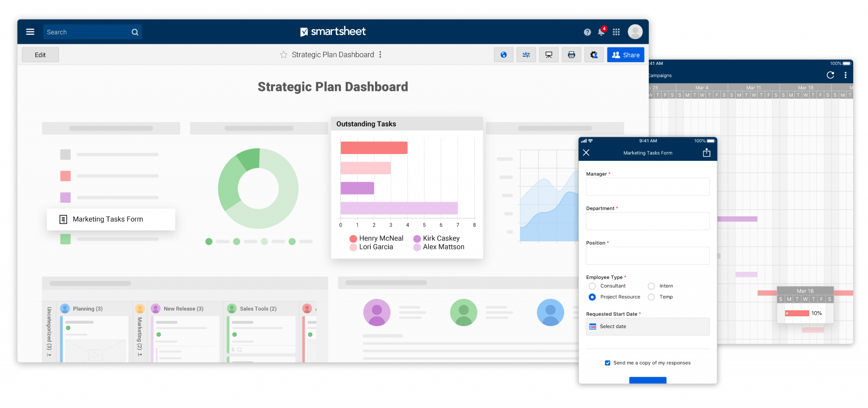
Task: Click the blue contact avatar
Action: [551, 313]
